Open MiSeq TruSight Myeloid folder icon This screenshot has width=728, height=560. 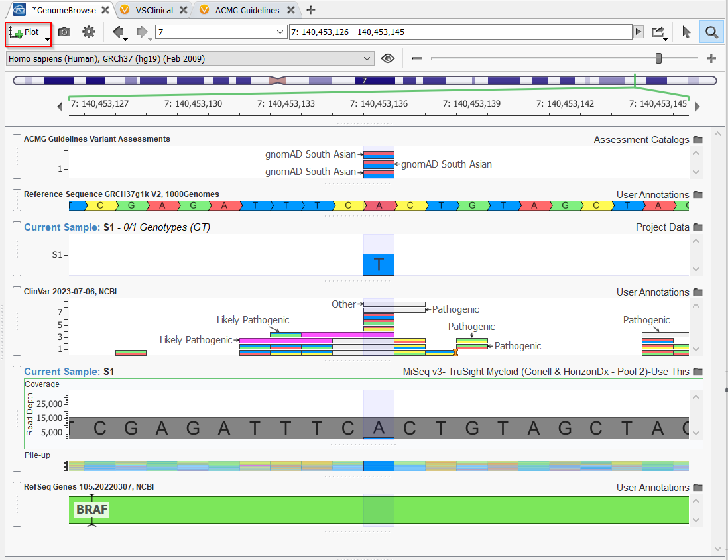click(698, 372)
